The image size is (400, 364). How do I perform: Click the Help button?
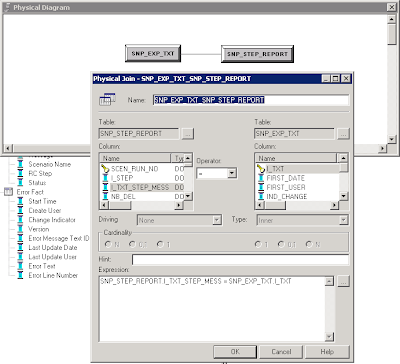tap(327, 352)
